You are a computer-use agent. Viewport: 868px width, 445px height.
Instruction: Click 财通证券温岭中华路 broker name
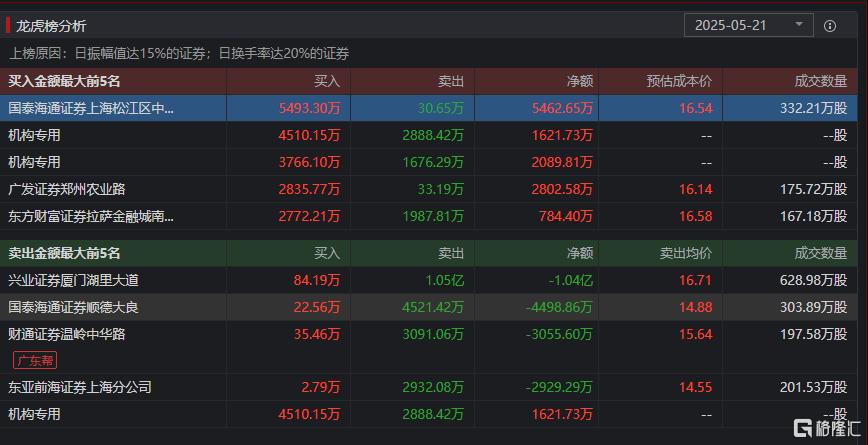pos(66,334)
